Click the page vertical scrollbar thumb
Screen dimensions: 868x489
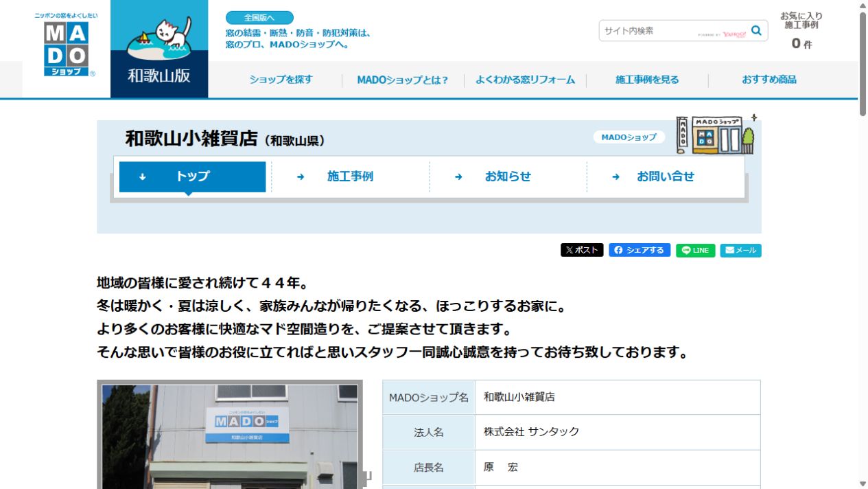click(863, 64)
